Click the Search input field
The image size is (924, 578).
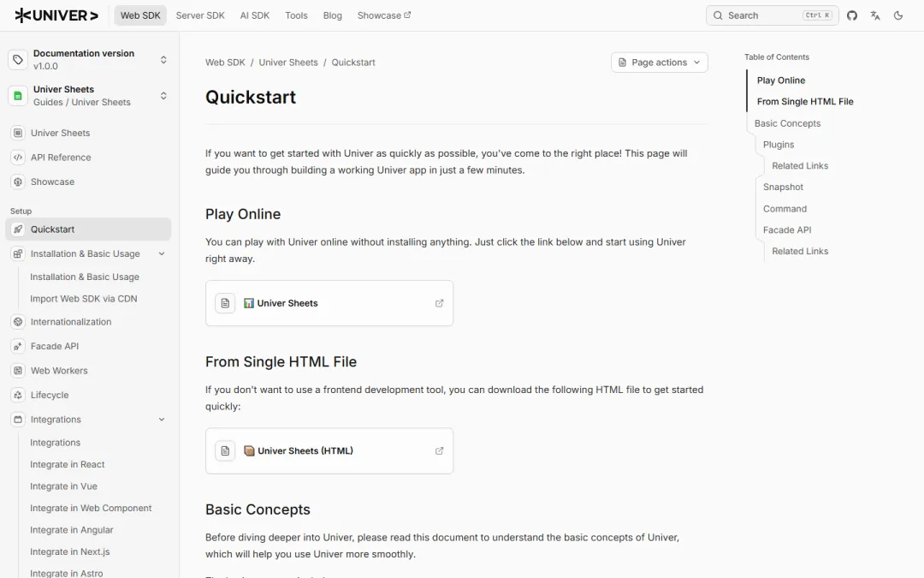tap(772, 15)
